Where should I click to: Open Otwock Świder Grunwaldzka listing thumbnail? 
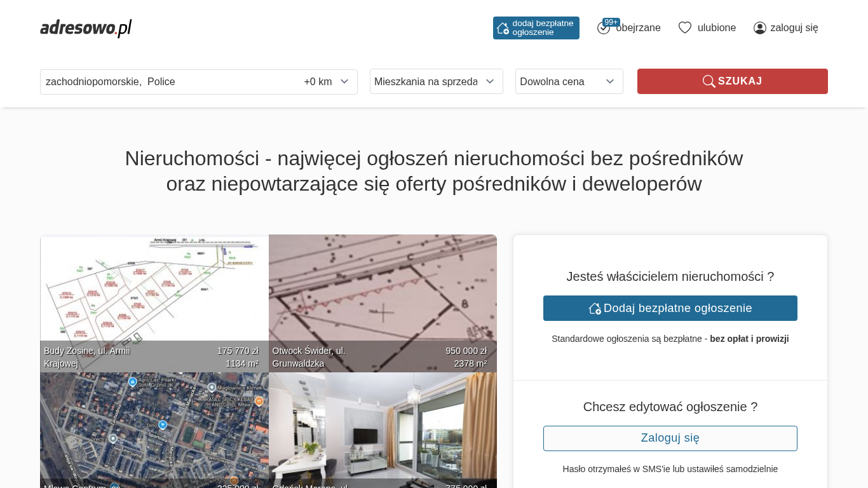pyautogui.click(x=383, y=299)
